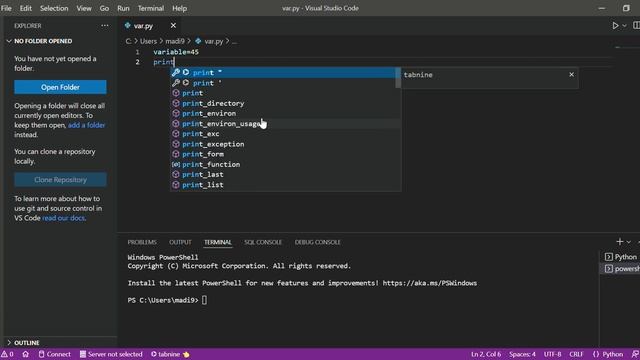Choose print_directory from suggestions
The image size is (640, 360).
[285, 103]
